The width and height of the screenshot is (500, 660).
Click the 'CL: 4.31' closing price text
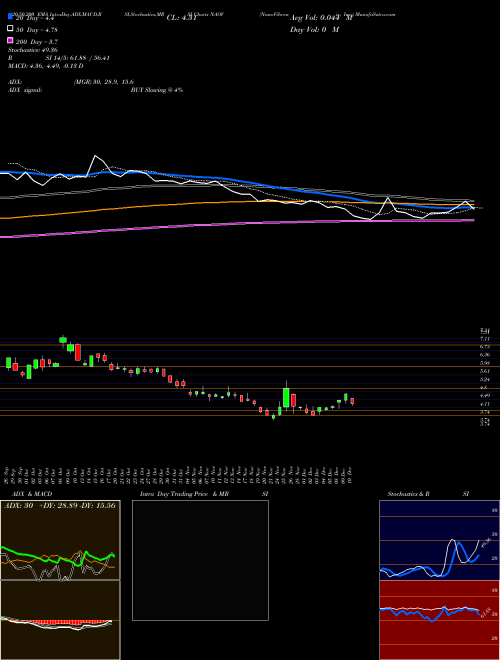(x=182, y=18)
